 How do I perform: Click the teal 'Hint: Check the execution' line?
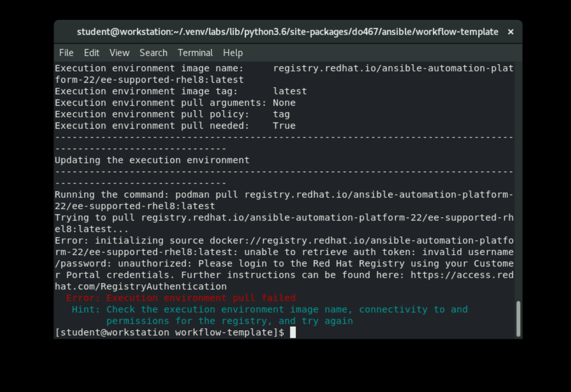[269, 309]
